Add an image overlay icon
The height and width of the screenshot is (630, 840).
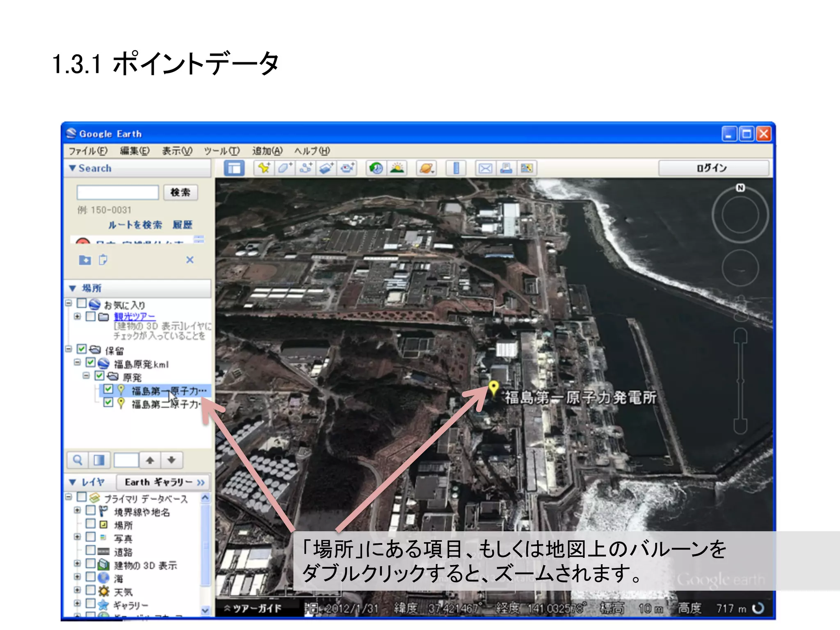[x=326, y=168]
